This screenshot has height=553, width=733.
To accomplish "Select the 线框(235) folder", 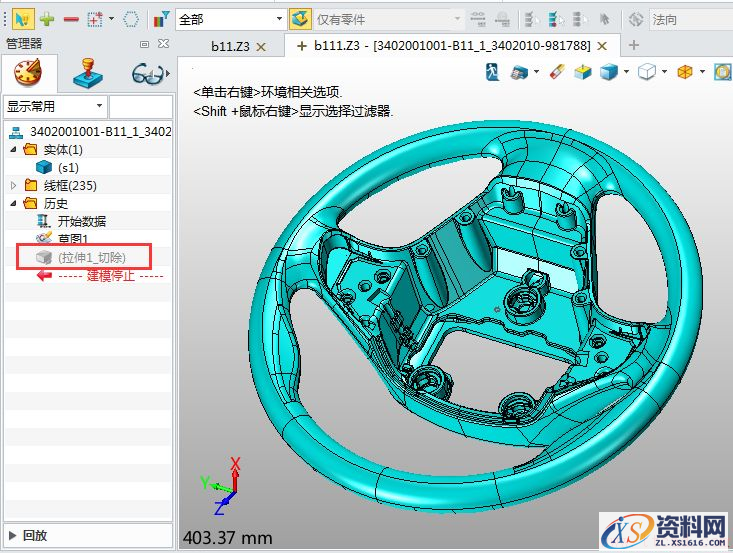I will pos(70,186).
